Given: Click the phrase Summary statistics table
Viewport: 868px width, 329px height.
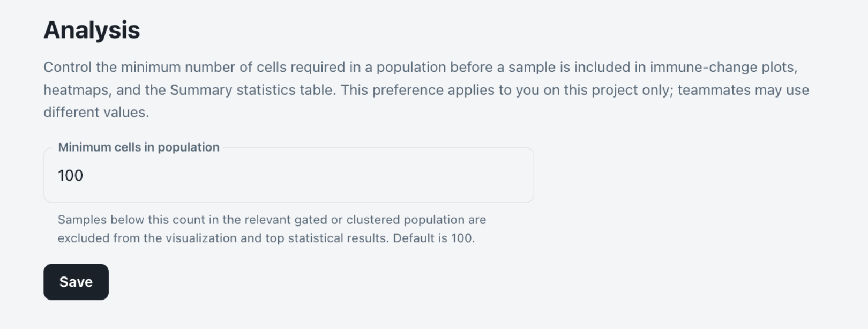Looking at the screenshot, I should click(x=253, y=90).
